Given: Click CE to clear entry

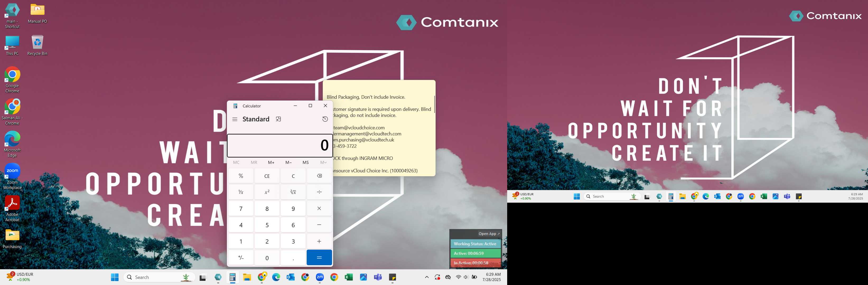Looking at the screenshot, I should (x=267, y=176).
